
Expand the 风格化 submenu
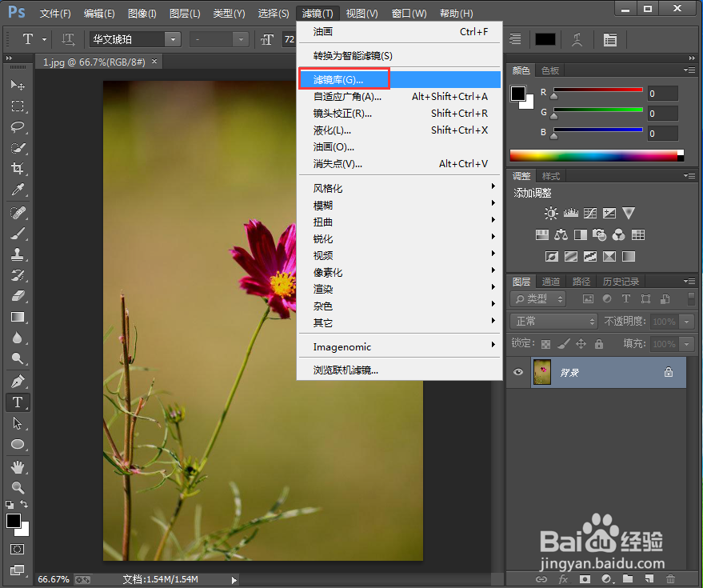pyautogui.click(x=399, y=188)
